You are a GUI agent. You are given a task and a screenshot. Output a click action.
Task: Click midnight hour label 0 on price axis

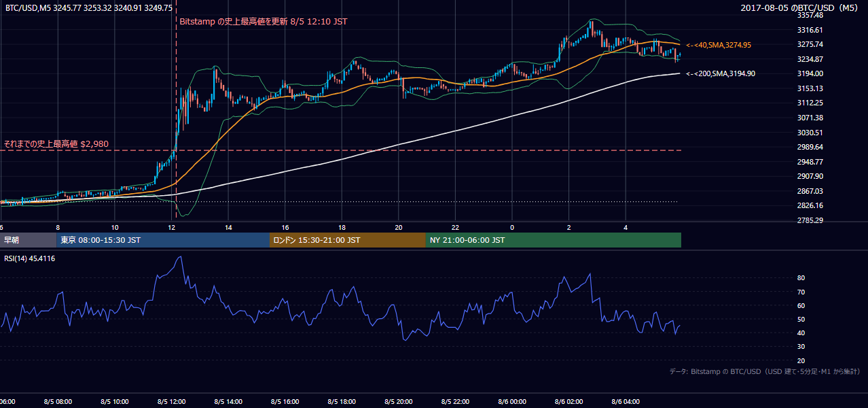pos(512,227)
